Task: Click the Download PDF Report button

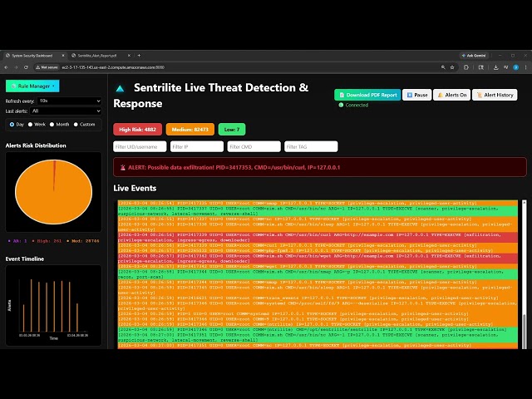Action: (x=367, y=95)
